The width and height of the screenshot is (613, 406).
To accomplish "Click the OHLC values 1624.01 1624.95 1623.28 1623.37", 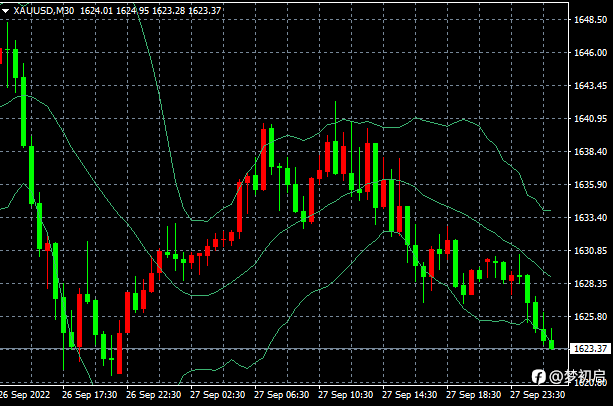I will click(151, 11).
